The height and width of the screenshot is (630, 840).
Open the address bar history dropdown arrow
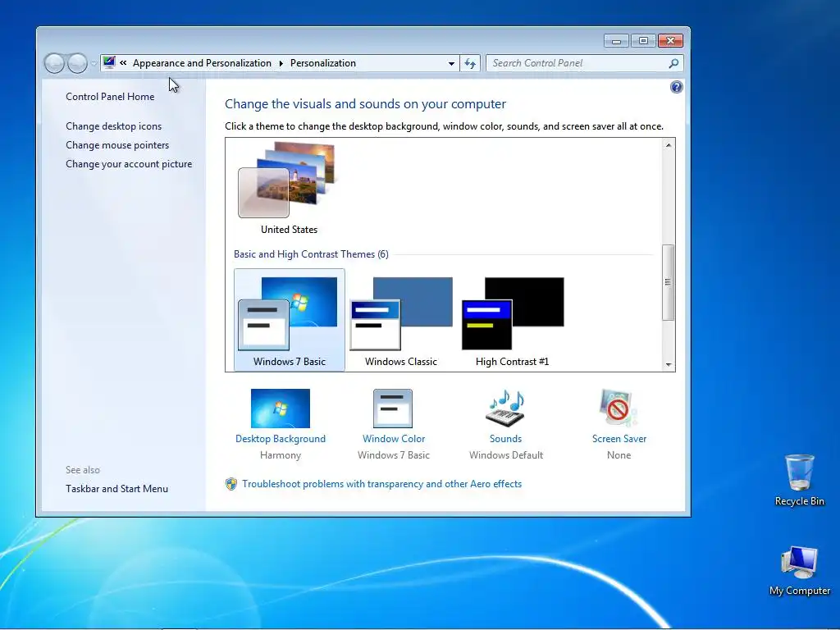pos(451,63)
